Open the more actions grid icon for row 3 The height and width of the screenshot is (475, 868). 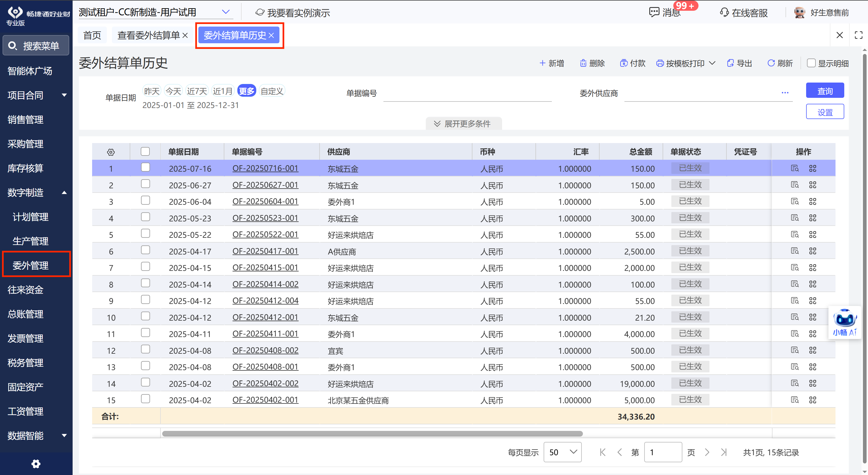coord(812,202)
